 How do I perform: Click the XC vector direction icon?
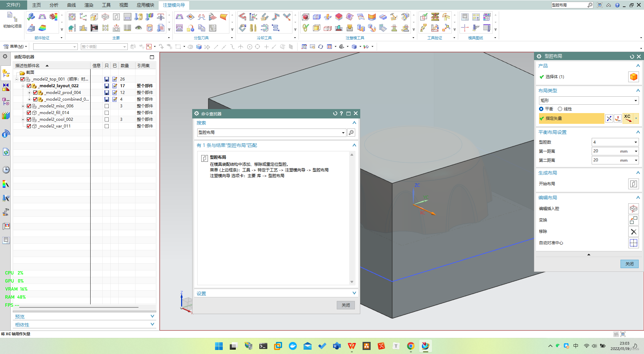pyautogui.click(x=628, y=118)
